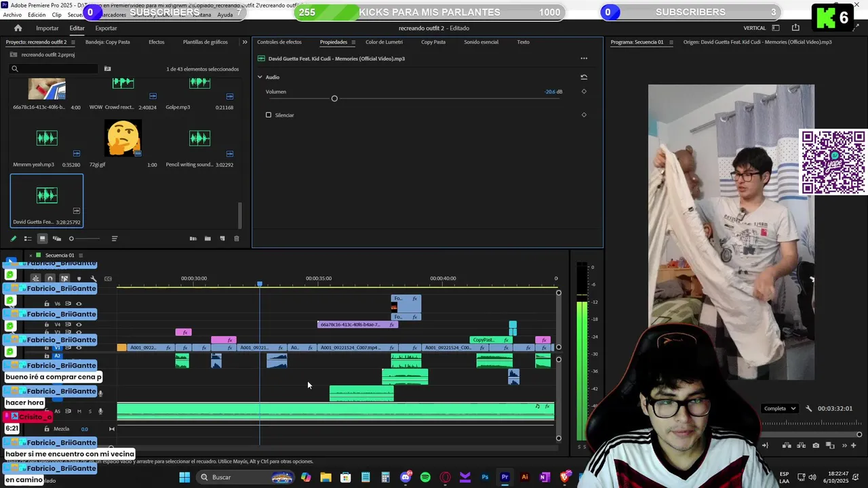Image resolution: width=868 pixels, height=488 pixels.
Task: Open timeline wrench display settings
Action: 94,279
